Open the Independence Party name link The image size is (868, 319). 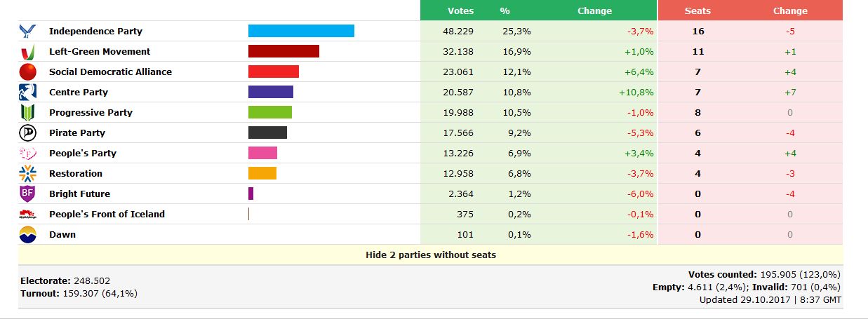(95, 32)
